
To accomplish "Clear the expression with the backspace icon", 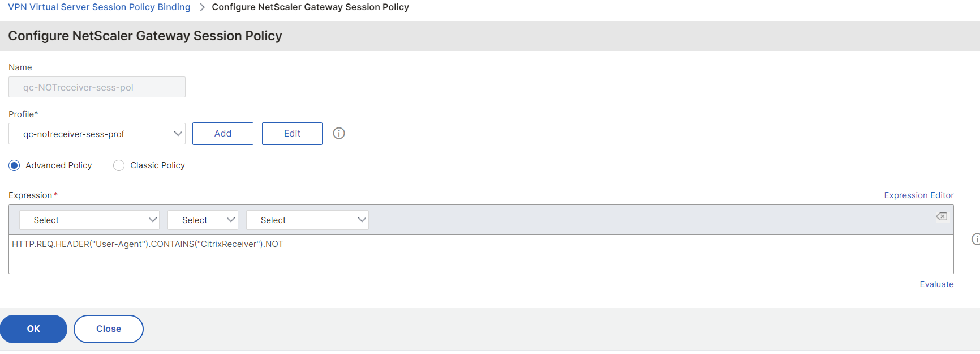I will point(942,216).
